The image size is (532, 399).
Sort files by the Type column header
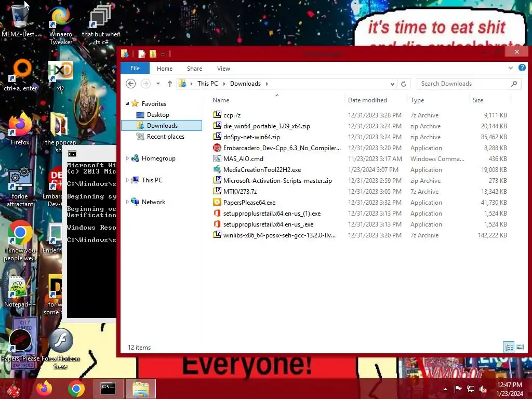[438, 100]
